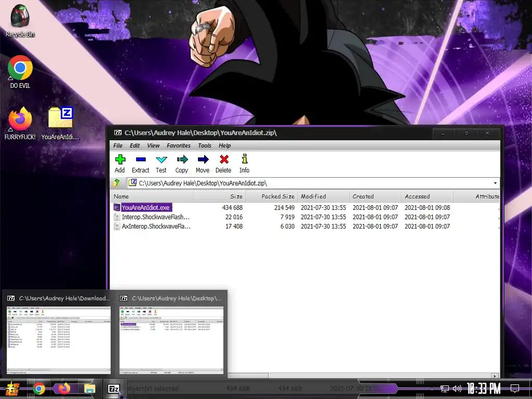Click AxInterop.ShockwaveFla file icon
Image resolution: width=532 pixels, height=399 pixels.
coord(117,227)
